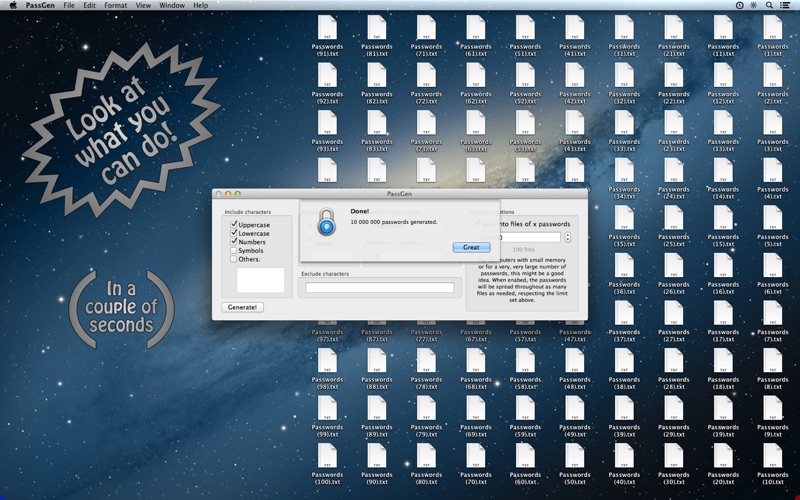This screenshot has width=800, height=500.
Task: Click the blue padlock icon in the dialog
Action: point(327,222)
